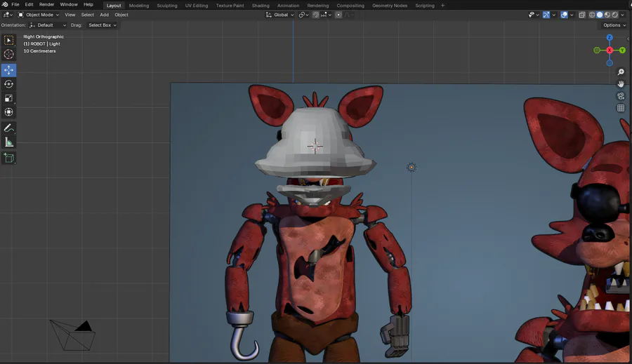
Task: Open the Global transform orientation dropdown
Action: point(279,15)
